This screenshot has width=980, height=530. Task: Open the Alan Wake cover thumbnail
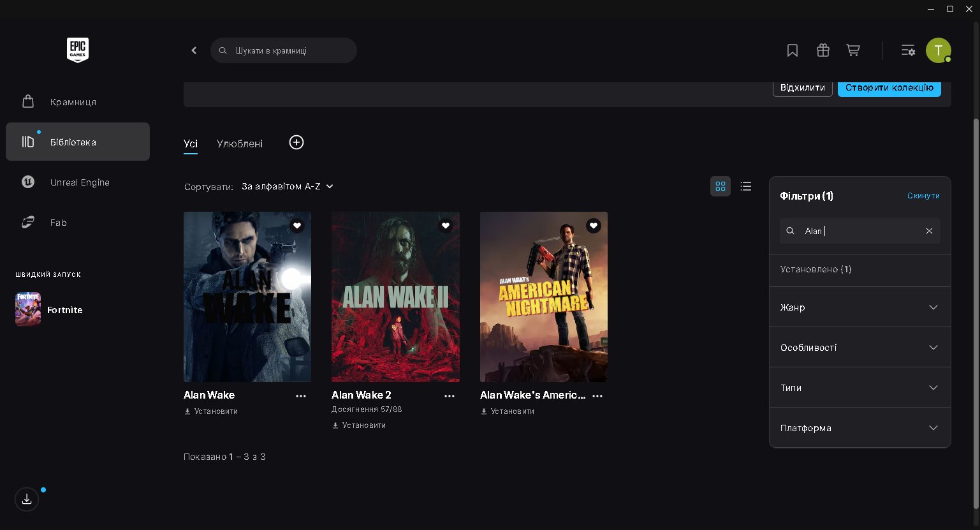pos(247,297)
